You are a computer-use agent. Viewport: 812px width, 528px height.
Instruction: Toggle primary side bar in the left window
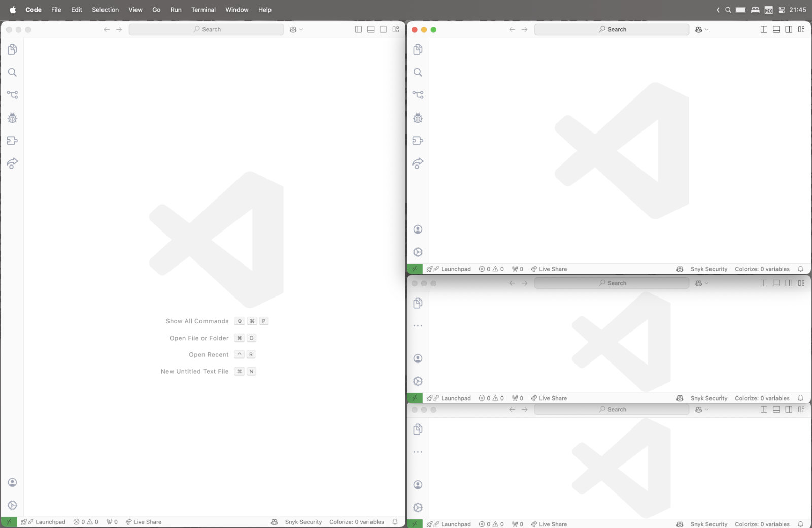click(x=358, y=29)
